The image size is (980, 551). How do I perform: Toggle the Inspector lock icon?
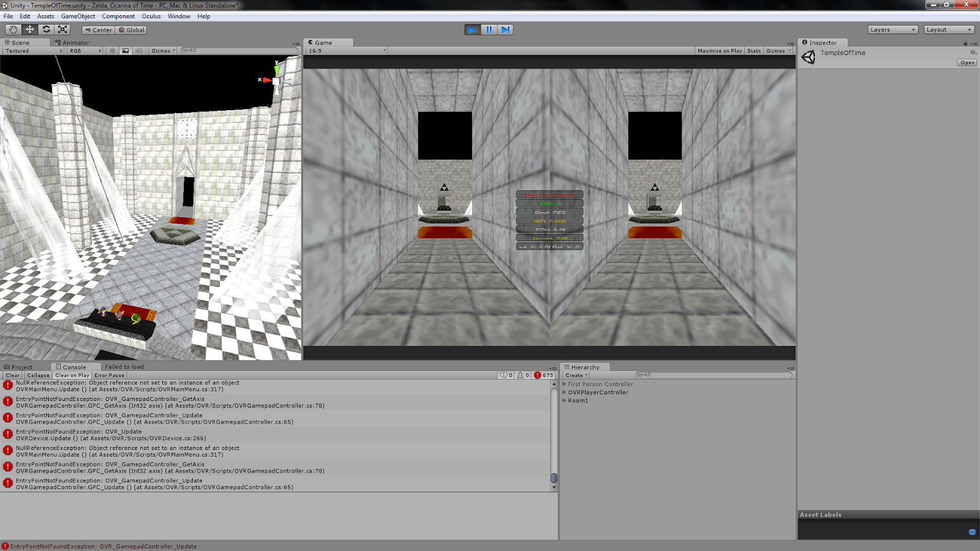pos(965,43)
